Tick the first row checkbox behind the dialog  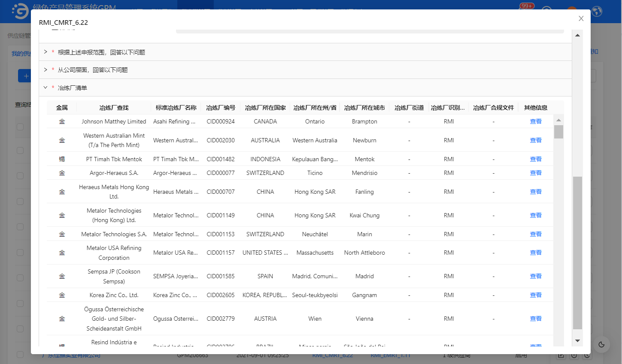(20, 127)
